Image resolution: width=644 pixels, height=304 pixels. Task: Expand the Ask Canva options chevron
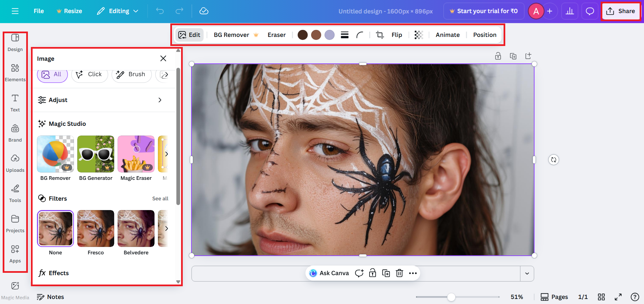(527, 273)
